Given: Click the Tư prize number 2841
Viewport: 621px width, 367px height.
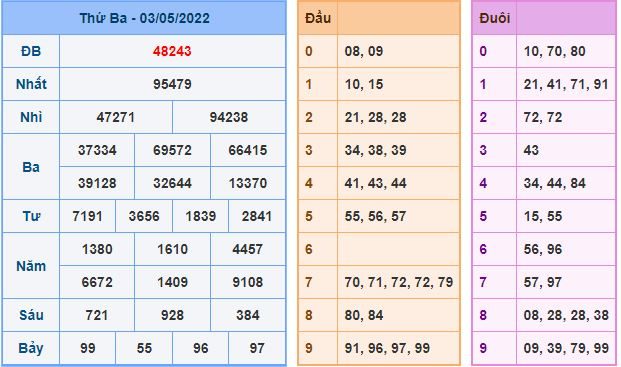Looking at the screenshot, I should [x=257, y=216].
